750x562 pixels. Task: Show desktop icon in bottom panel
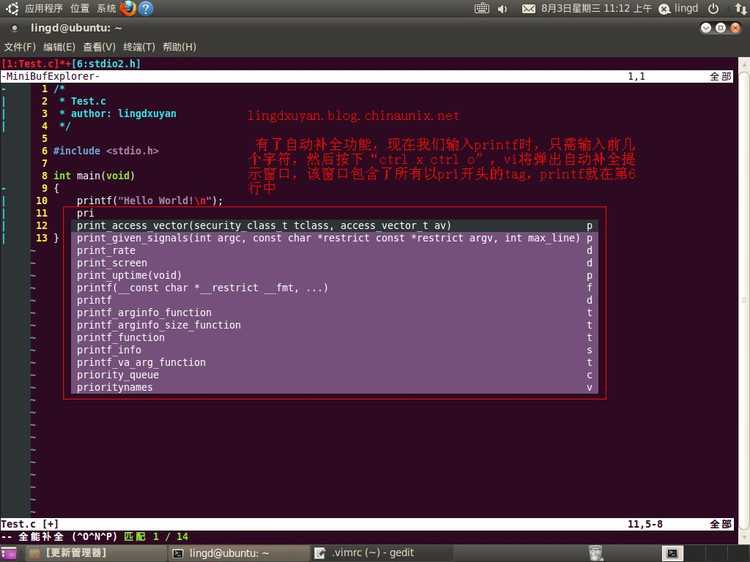[x=8, y=554]
